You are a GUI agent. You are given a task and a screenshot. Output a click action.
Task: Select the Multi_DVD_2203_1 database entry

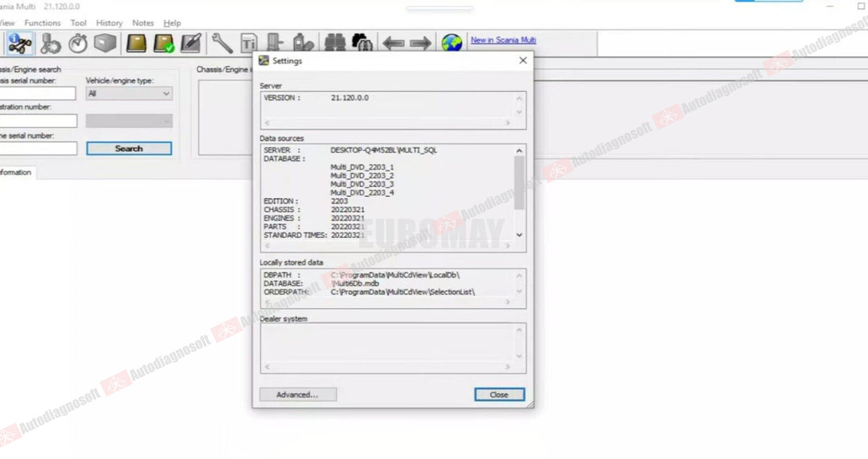click(x=362, y=166)
